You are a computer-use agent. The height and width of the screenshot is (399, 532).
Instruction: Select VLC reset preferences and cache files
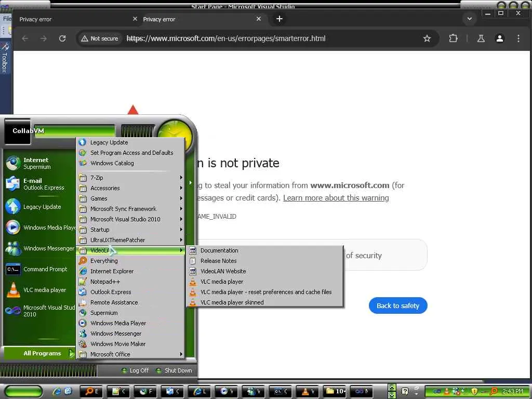264,292
